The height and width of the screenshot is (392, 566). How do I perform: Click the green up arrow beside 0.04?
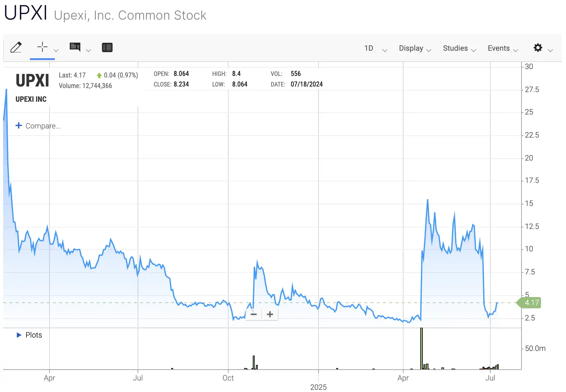99,75
